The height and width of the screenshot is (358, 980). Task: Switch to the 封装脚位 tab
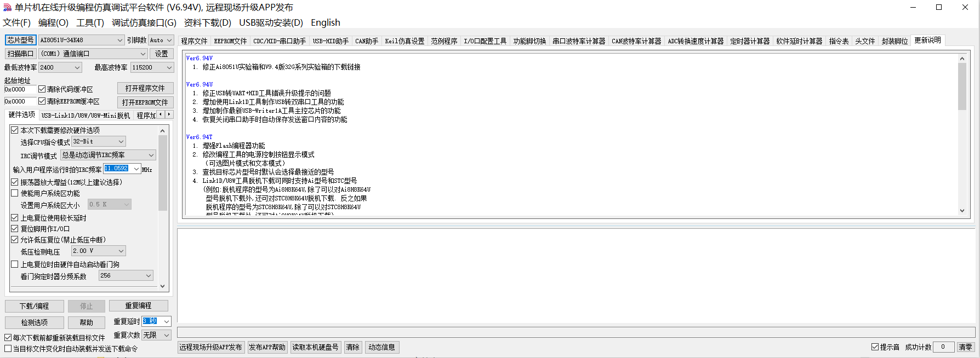pos(894,41)
